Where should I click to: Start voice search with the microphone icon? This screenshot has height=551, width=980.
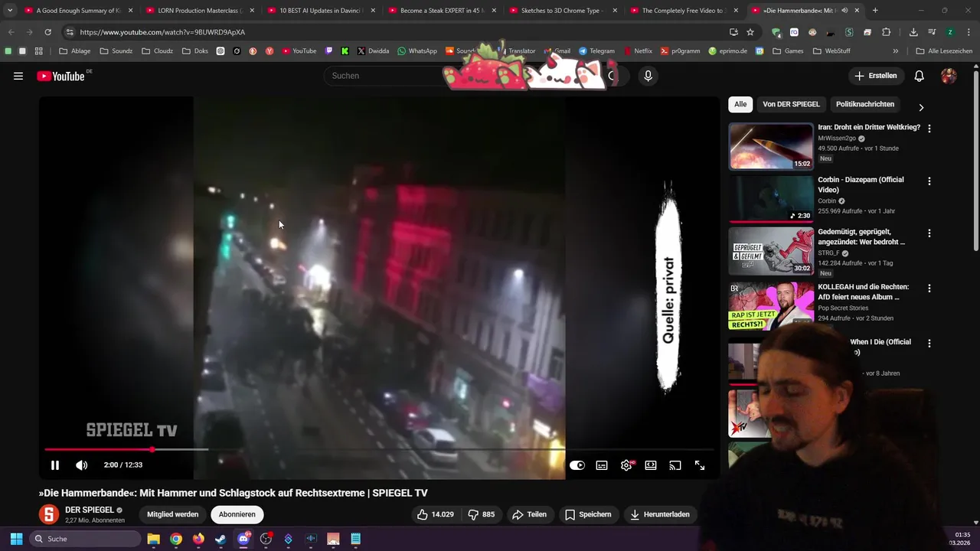pyautogui.click(x=648, y=76)
